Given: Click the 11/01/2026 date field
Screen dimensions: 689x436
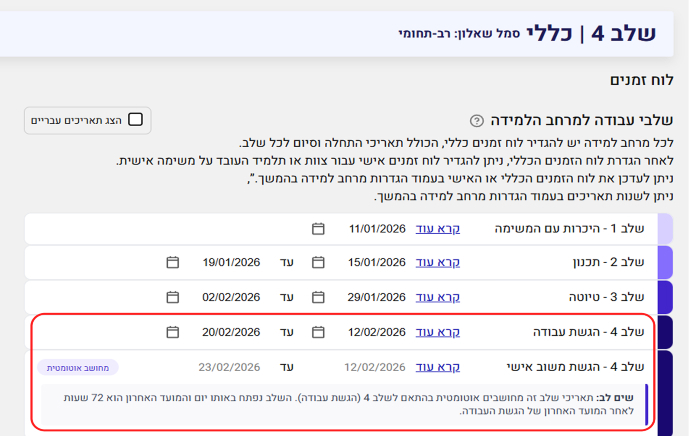Looking at the screenshot, I should pyautogui.click(x=377, y=229).
